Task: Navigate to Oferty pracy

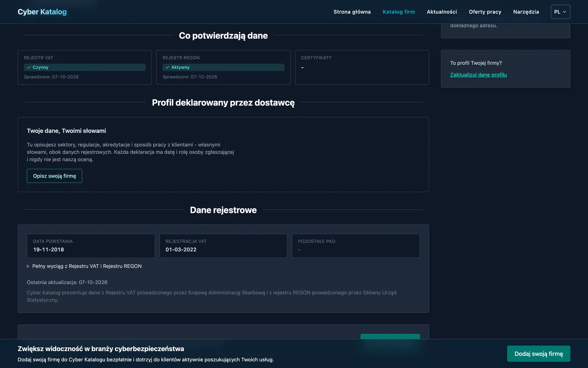Action: click(x=485, y=12)
